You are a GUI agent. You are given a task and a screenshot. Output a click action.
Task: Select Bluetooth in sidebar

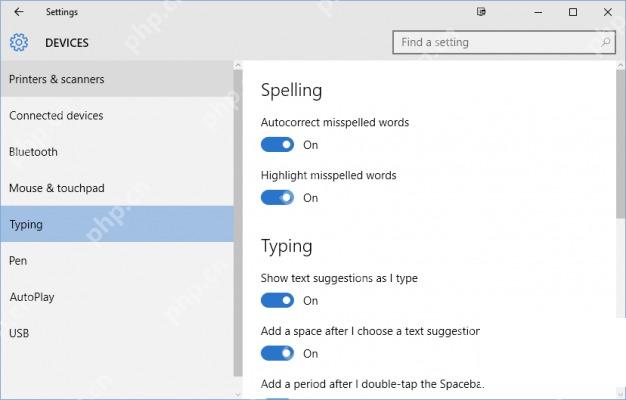pyautogui.click(x=117, y=152)
